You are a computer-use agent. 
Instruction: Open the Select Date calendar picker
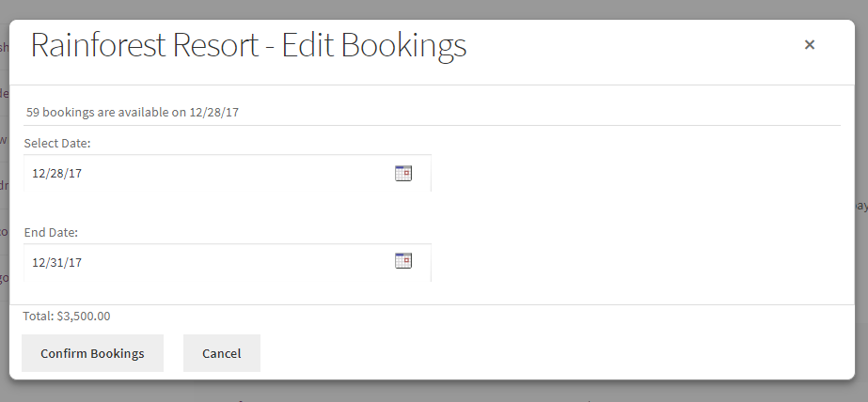pos(403,173)
